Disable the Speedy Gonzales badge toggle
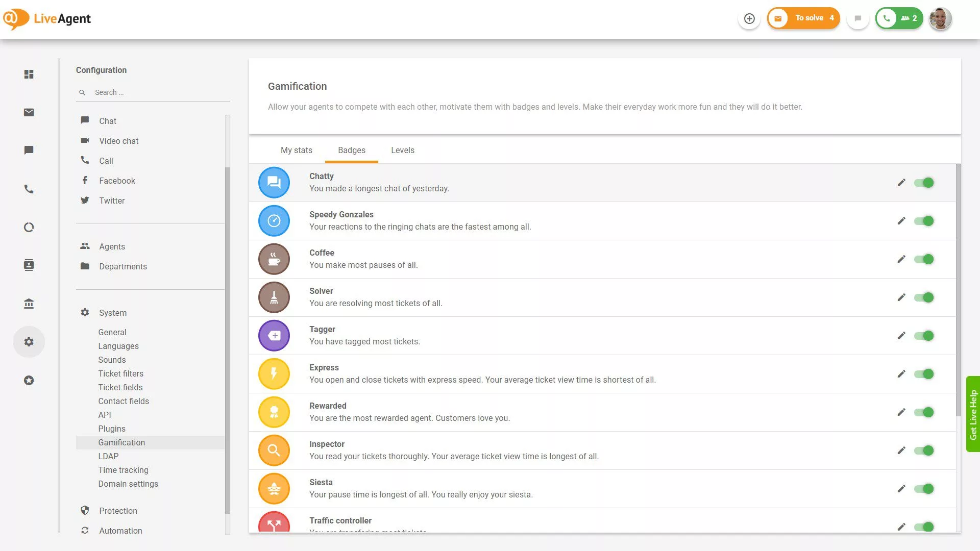 click(924, 221)
